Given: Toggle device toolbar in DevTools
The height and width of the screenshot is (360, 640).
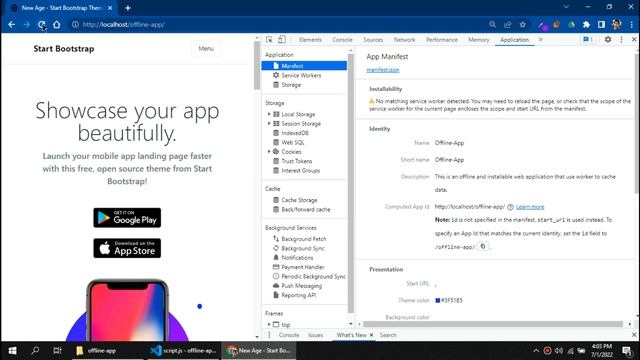Looking at the screenshot, I should pyautogui.click(x=282, y=40).
